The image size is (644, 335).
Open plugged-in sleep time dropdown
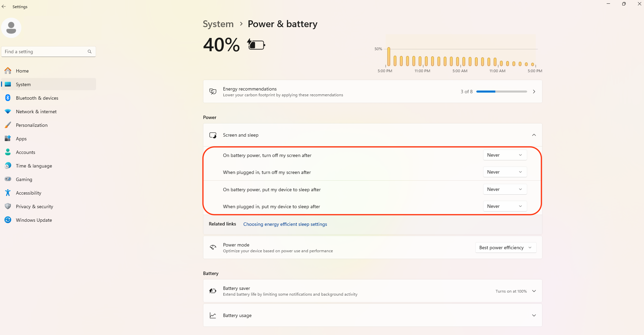505,206
